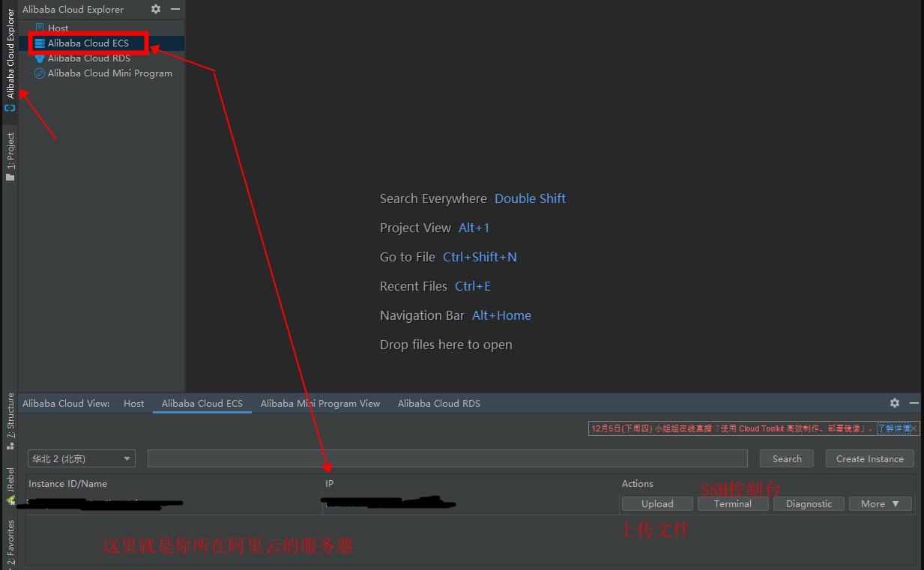Switch to the bottom Alibaba Cloud RDS tab

(438, 403)
